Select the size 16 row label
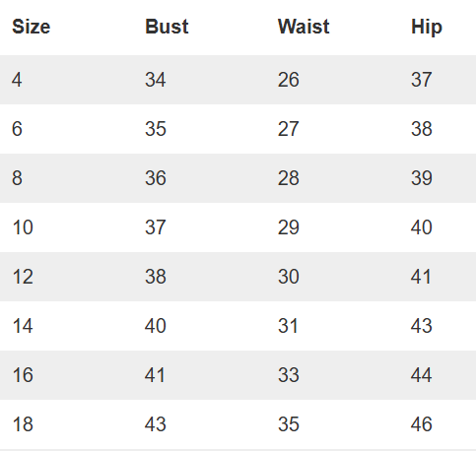 point(23,375)
